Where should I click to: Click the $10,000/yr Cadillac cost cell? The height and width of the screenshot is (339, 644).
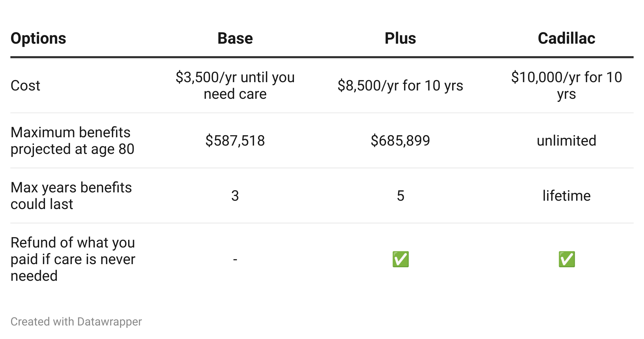coord(566,86)
